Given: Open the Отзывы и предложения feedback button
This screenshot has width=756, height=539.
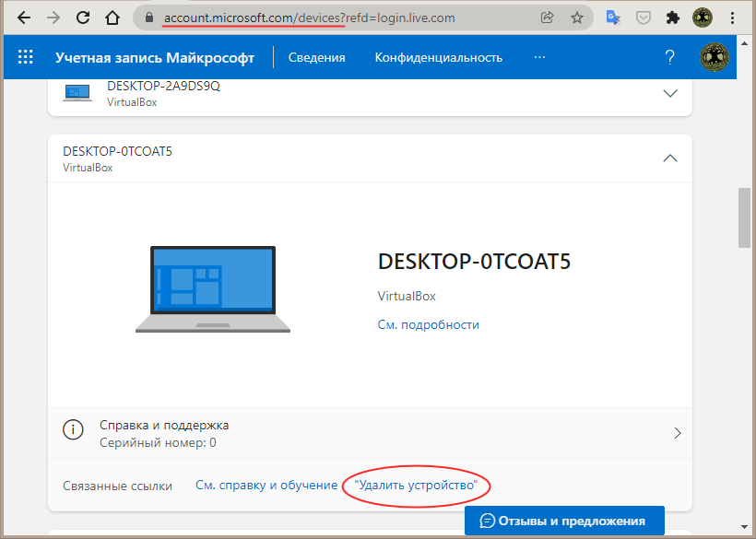Looking at the screenshot, I should [564, 521].
